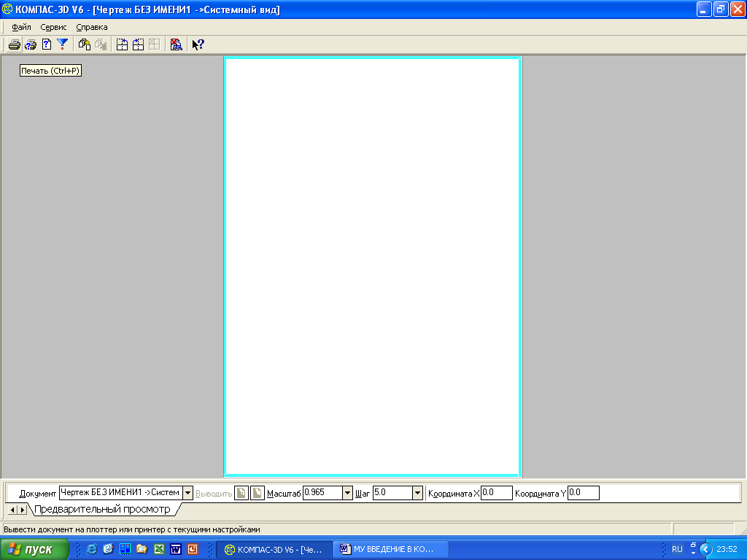Screen dimensions: 747x560
Task: Open the Файл menu
Action: (21, 27)
